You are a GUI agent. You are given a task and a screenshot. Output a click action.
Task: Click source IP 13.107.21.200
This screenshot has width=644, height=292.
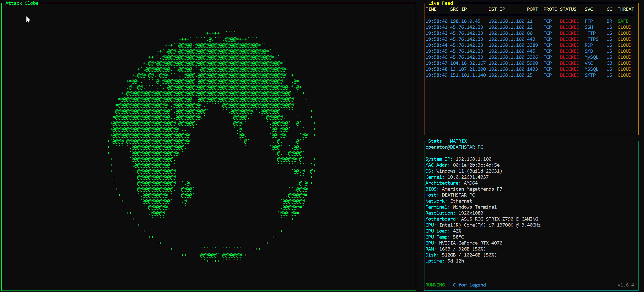pyautogui.click(x=468, y=69)
